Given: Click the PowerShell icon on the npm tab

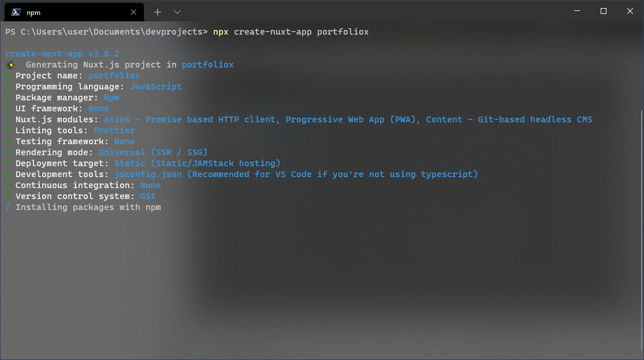Looking at the screenshot, I should click(x=16, y=12).
